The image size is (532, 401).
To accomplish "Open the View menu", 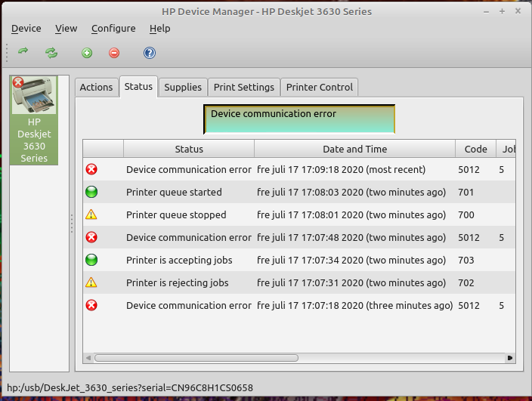I will pyautogui.click(x=66, y=29).
